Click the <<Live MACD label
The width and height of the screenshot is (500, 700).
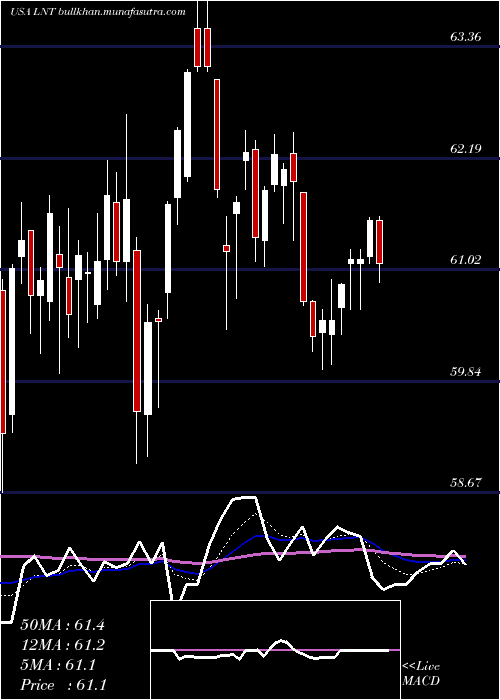click(x=421, y=673)
